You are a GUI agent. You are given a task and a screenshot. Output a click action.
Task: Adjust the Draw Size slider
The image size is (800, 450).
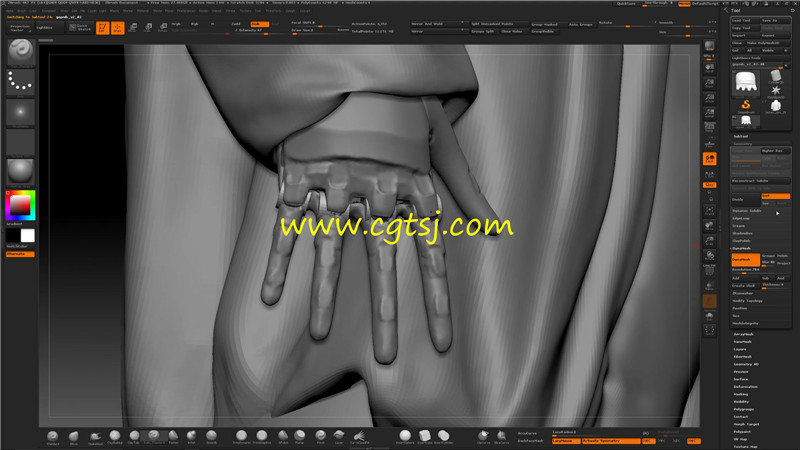pyautogui.click(x=312, y=31)
